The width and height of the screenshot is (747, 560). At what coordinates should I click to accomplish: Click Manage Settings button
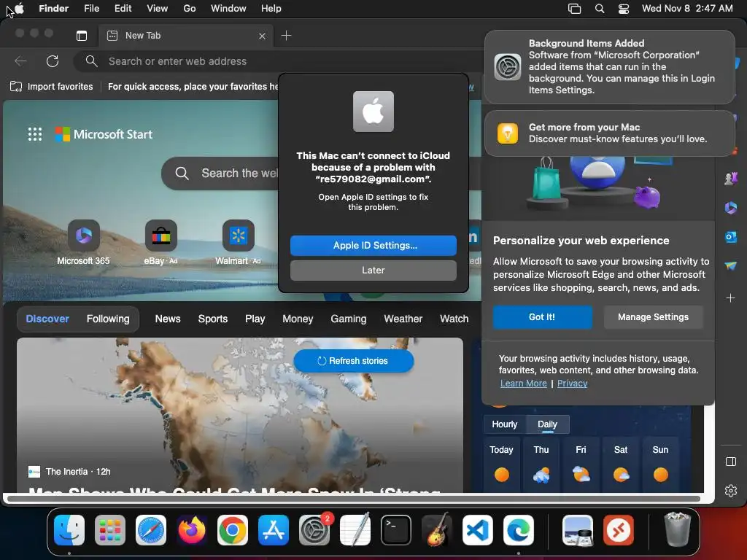(x=653, y=317)
